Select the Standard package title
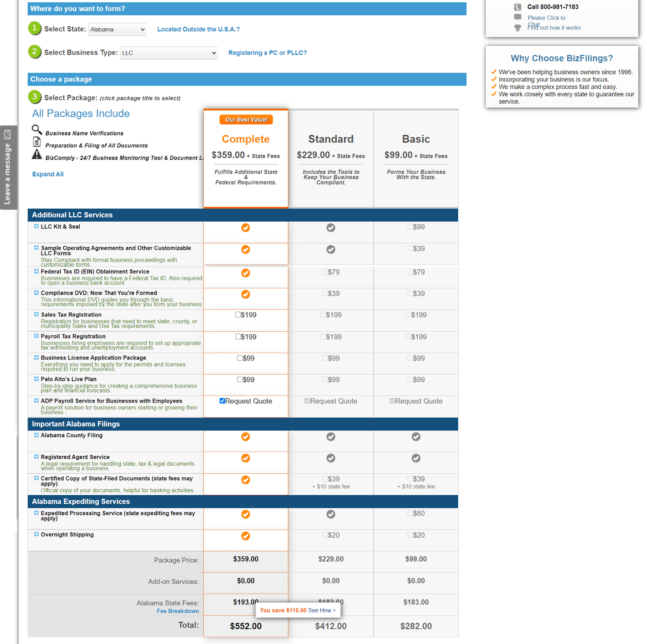This screenshot has height=644, width=647. (x=331, y=139)
